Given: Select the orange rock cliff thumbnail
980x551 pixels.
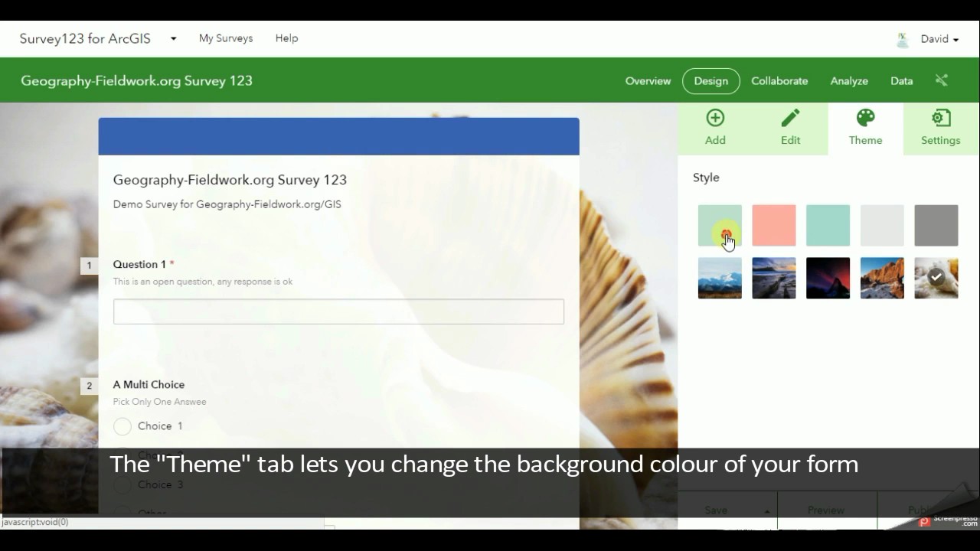Looking at the screenshot, I should (x=882, y=278).
